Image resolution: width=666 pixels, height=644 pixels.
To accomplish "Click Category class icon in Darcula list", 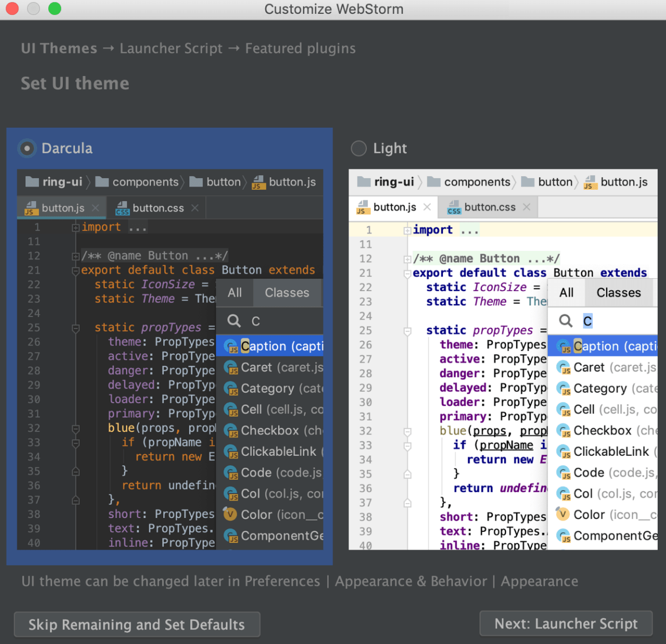I will tap(231, 389).
